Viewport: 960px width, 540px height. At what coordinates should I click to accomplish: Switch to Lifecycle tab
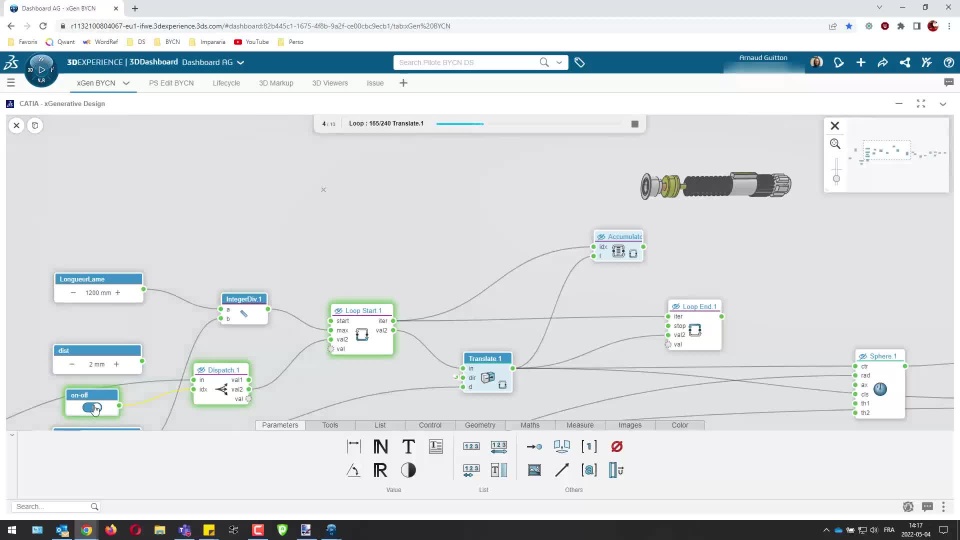coord(226,83)
